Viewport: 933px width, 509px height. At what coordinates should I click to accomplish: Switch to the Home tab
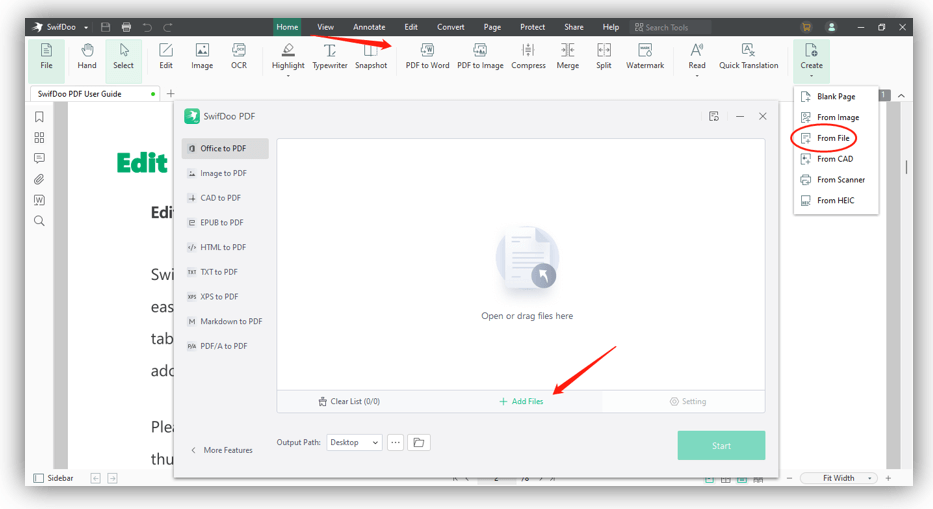click(x=287, y=27)
